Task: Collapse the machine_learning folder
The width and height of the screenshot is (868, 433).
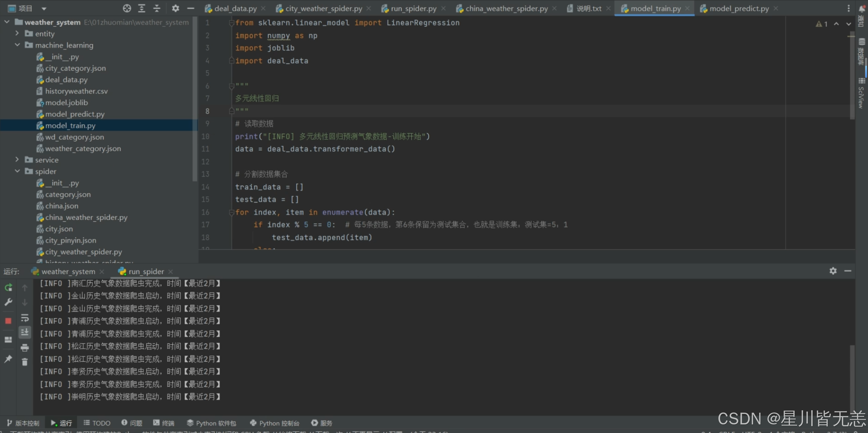Action: click(17, 45)
